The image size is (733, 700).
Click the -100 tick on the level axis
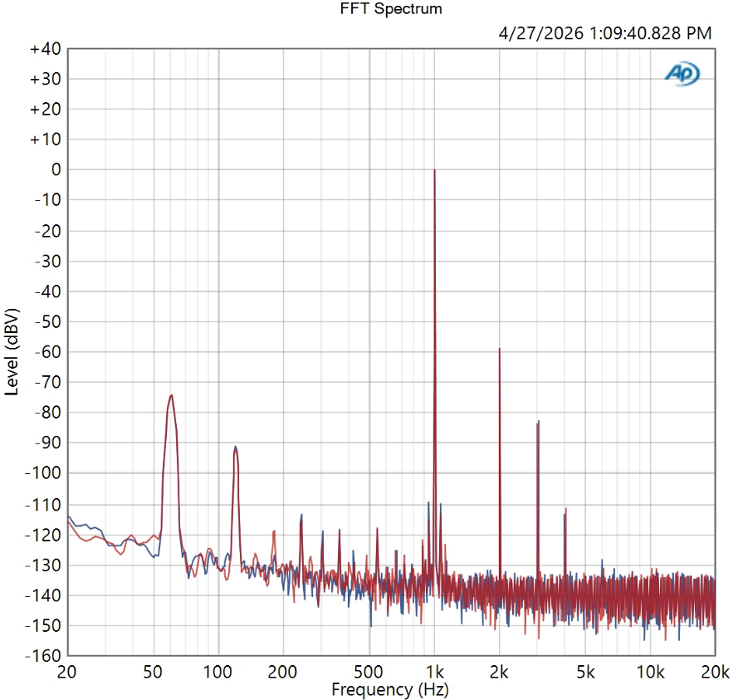pos(43,472)
